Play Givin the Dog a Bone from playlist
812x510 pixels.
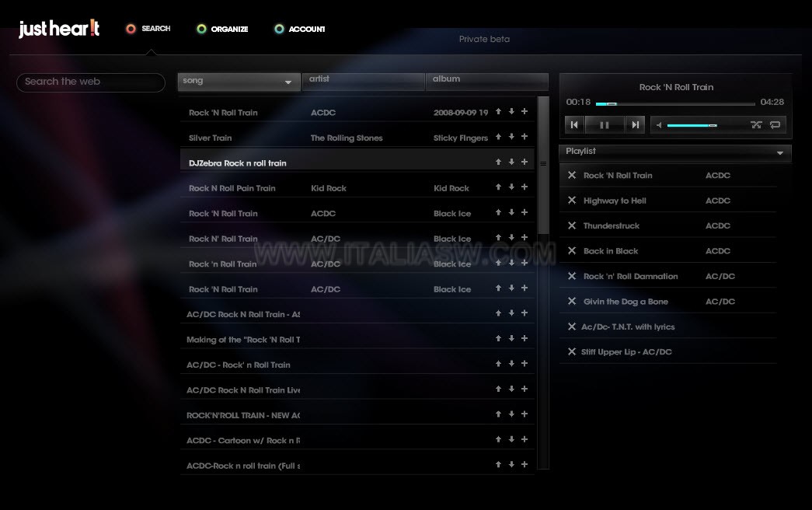[x=626, y=302]
